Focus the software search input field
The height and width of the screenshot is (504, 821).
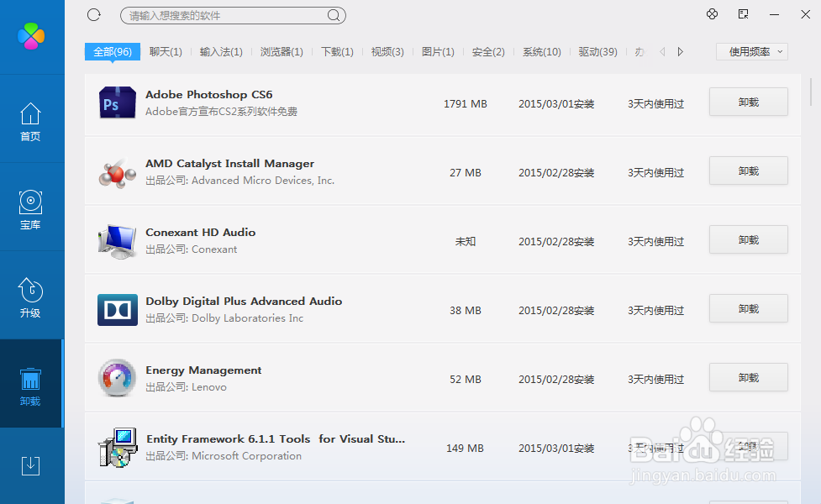coord(223,15)
